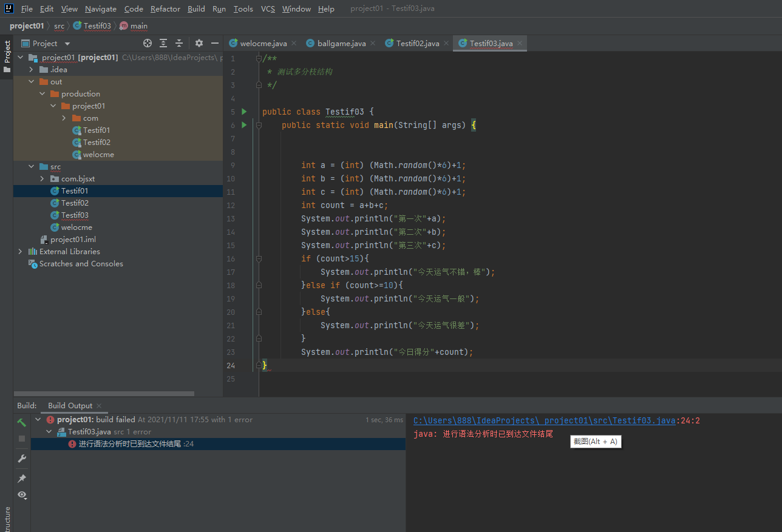Click the fold marker on line 16

coord(259,258)
